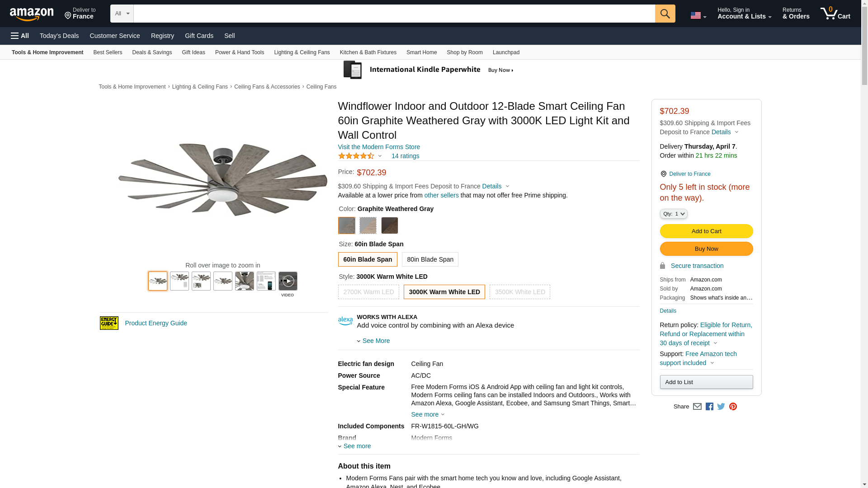Click into the search input field
This screenshot has height=488, width=868.
394,14
